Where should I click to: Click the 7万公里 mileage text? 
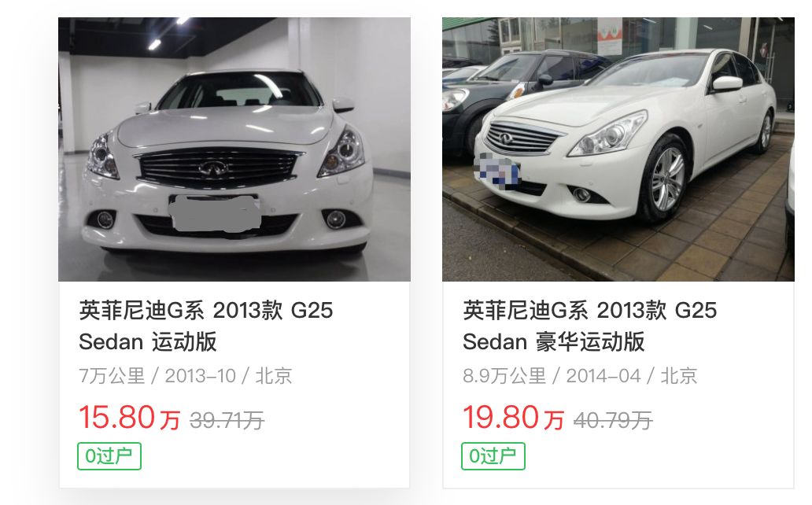tap(112, 375)
